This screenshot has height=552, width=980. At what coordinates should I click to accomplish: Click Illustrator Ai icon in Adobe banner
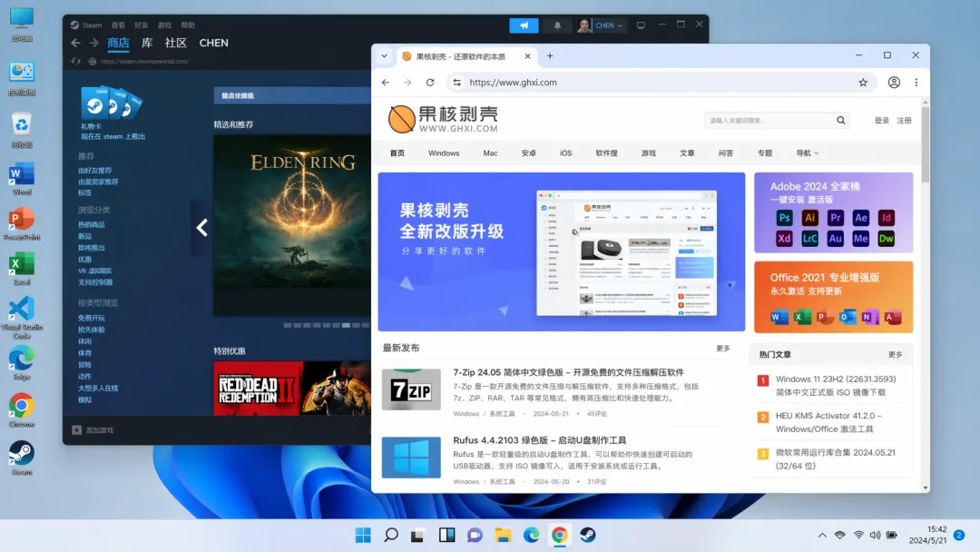coord(809,218)
